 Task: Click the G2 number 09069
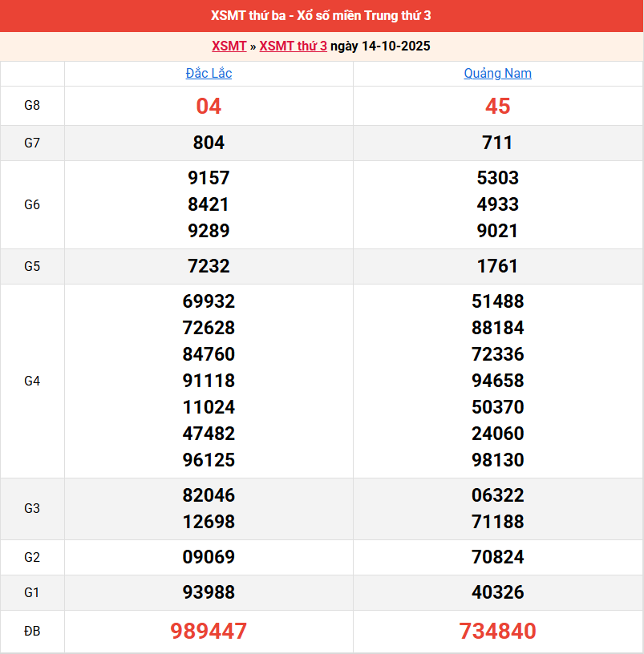pos(209,557)
